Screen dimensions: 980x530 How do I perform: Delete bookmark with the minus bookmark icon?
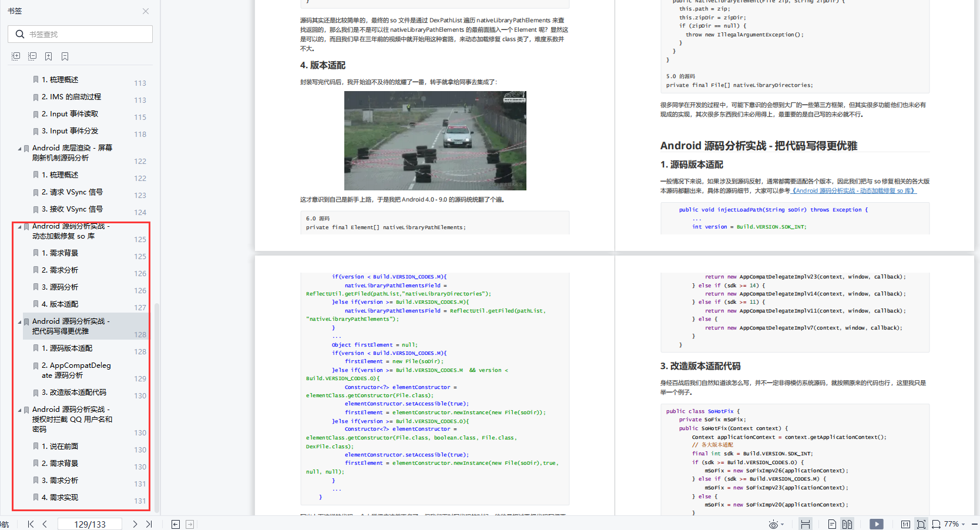coord(65,56)
